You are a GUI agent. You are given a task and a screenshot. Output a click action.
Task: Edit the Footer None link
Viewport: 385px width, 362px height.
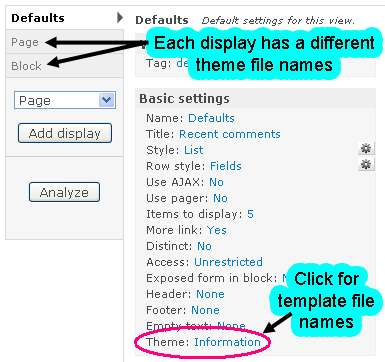[x=205, y=310]
